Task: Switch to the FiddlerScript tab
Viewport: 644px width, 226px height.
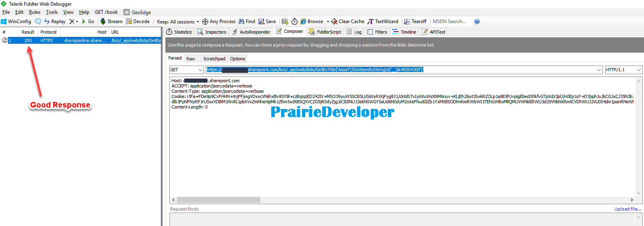Action: [x=325, y=32]
